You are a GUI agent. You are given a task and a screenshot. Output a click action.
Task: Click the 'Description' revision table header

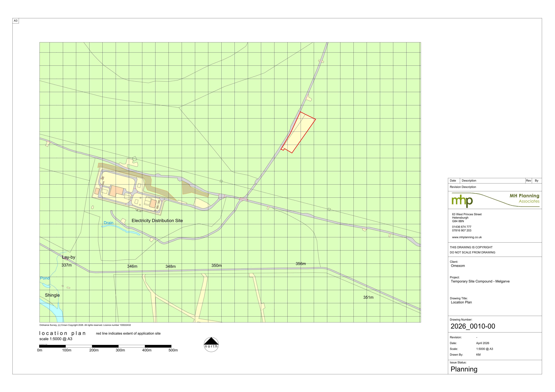[x=469, y=181]
